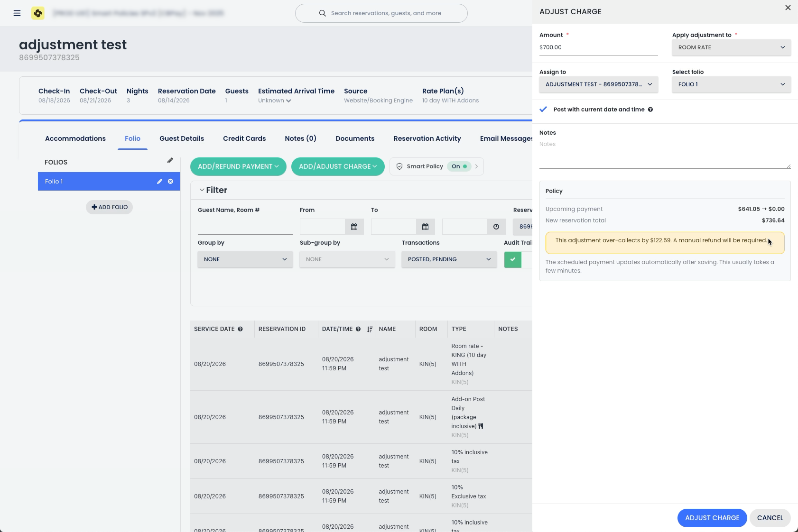Open Add/Adjust Charge dropdown button

[x=338, y=166]
